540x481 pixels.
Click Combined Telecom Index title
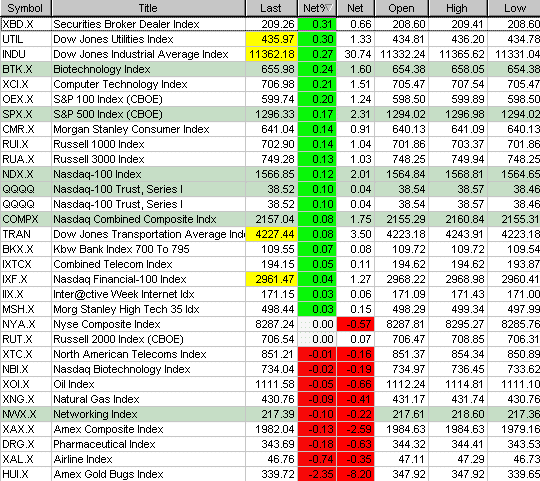(113, 264)
